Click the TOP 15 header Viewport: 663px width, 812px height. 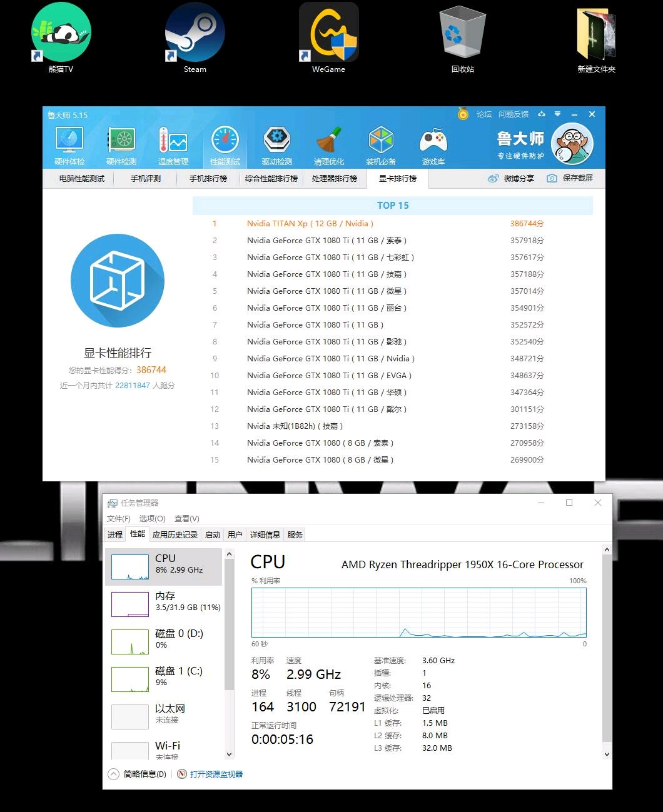[393, 206]
